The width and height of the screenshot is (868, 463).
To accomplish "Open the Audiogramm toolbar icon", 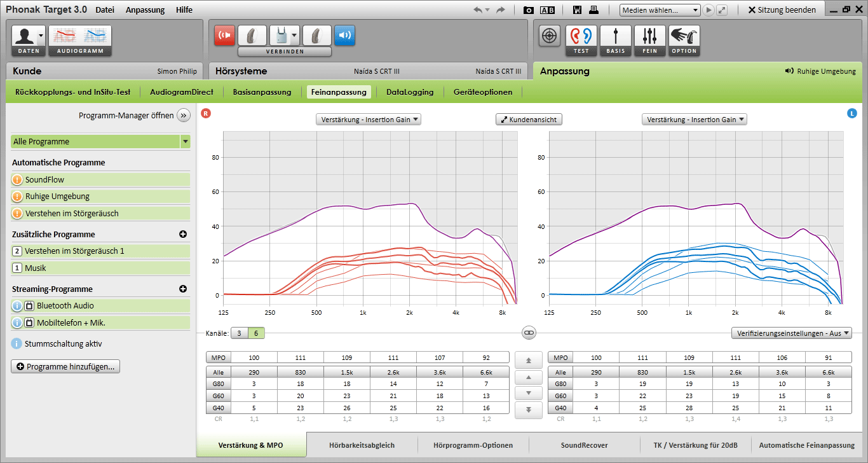I will [x=79, y=41].
